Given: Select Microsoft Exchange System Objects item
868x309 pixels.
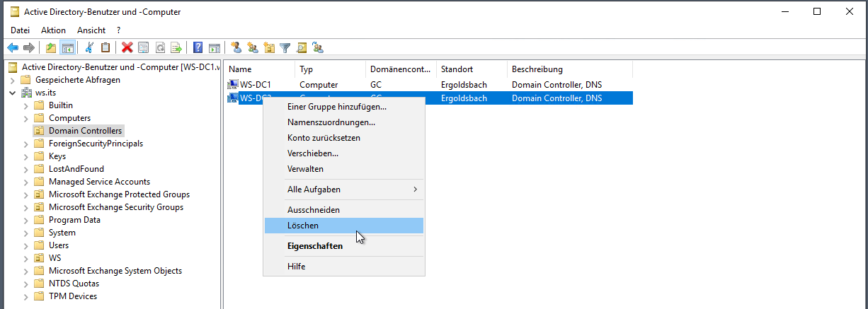Looking at the screenshot, I should pos(115,271).
